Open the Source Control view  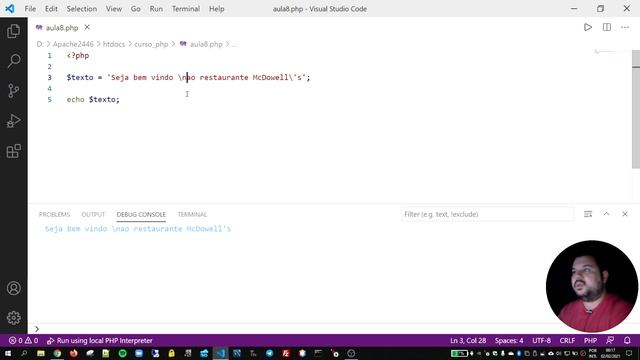[13, 91]
